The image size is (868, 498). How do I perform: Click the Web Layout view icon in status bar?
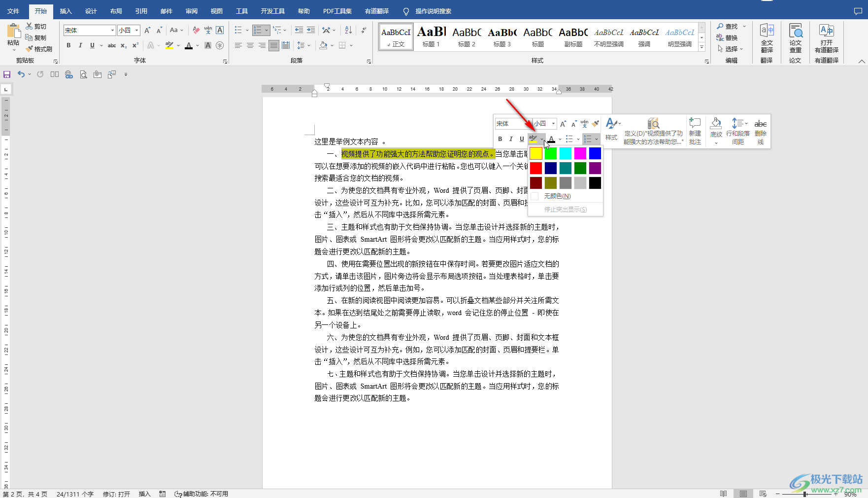point(763,494)
